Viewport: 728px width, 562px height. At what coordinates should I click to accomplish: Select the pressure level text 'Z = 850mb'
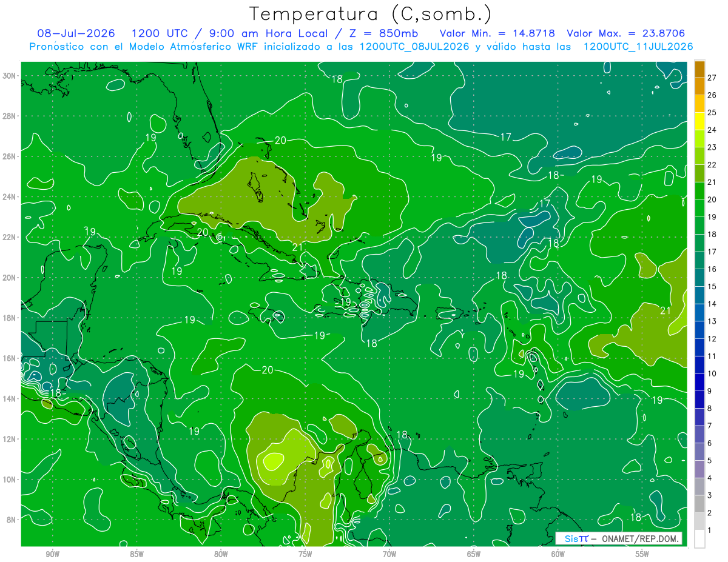(x=383, y=33)
